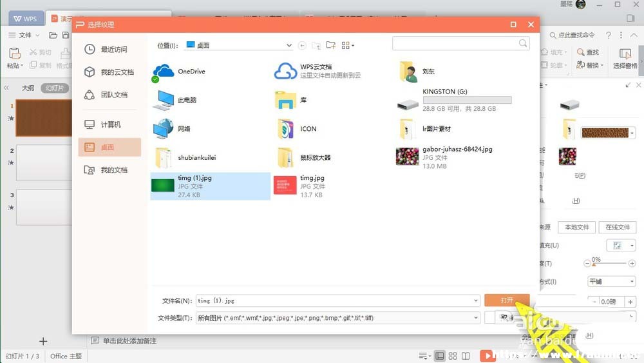Open the shubiankuilei folder

click(x=185, y=158)
